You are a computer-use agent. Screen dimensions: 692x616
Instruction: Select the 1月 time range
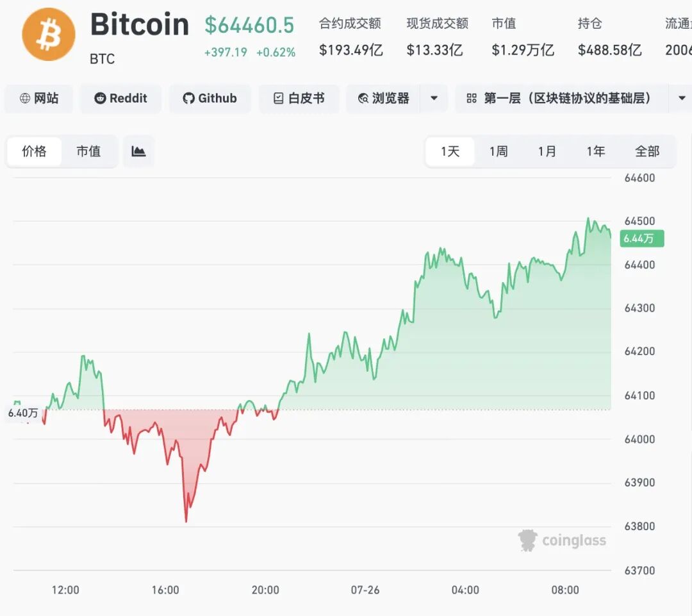point(547,151)
